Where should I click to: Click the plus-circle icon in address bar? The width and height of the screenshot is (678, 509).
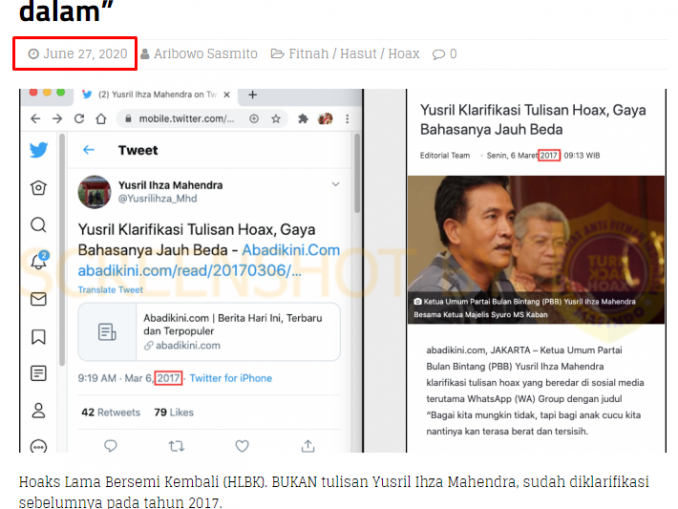[x=254, y=118]
